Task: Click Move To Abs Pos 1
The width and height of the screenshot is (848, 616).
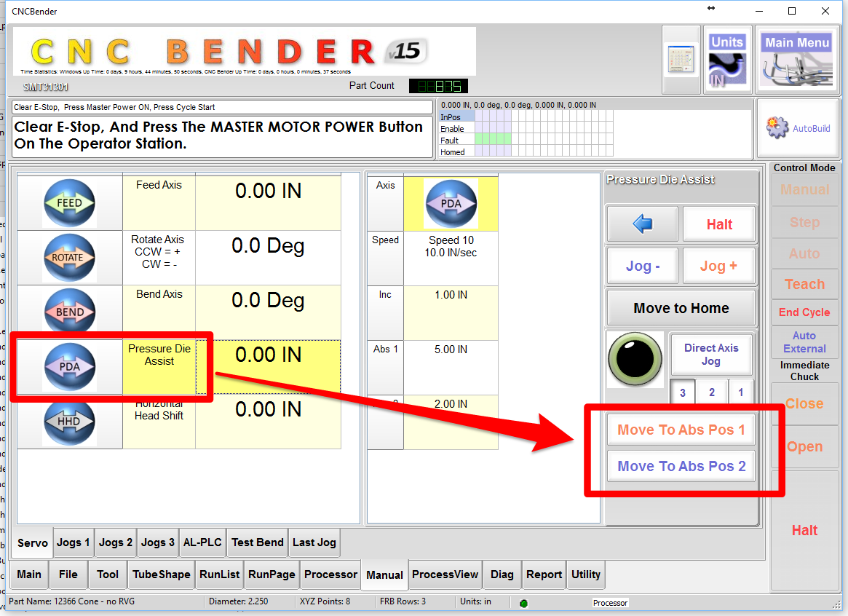Action: coord(681,430)
